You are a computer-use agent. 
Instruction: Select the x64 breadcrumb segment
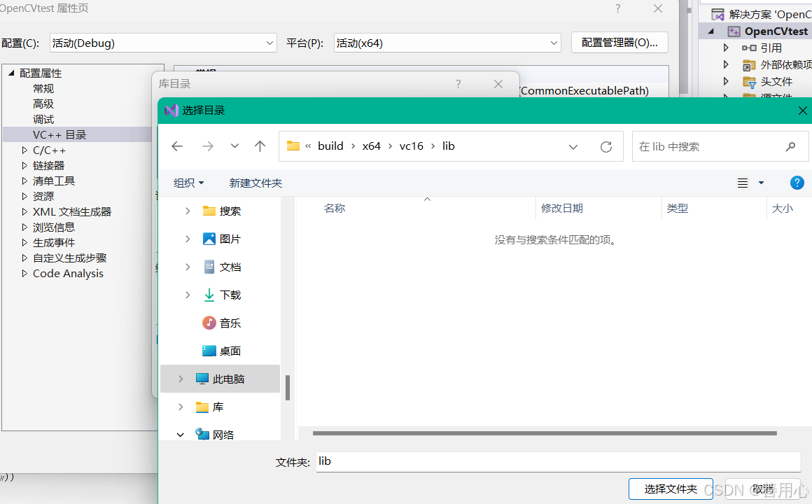pyautogui.click(x=371, y=146)
